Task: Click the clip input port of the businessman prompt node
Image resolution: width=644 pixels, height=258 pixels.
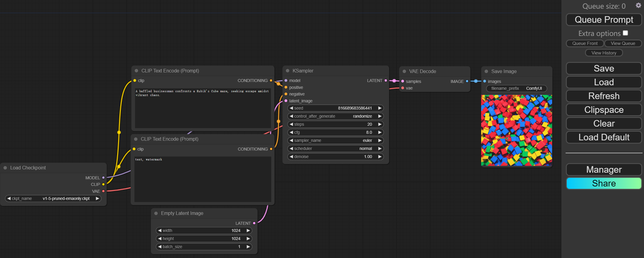Action: tap(135, 81)
